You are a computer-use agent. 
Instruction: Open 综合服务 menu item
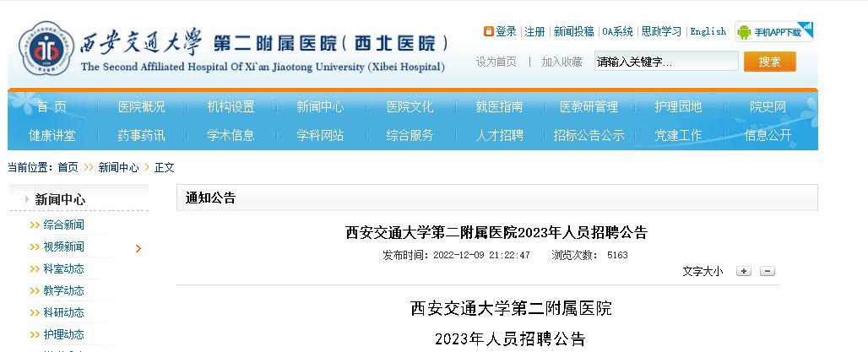[x=410, y=135]
